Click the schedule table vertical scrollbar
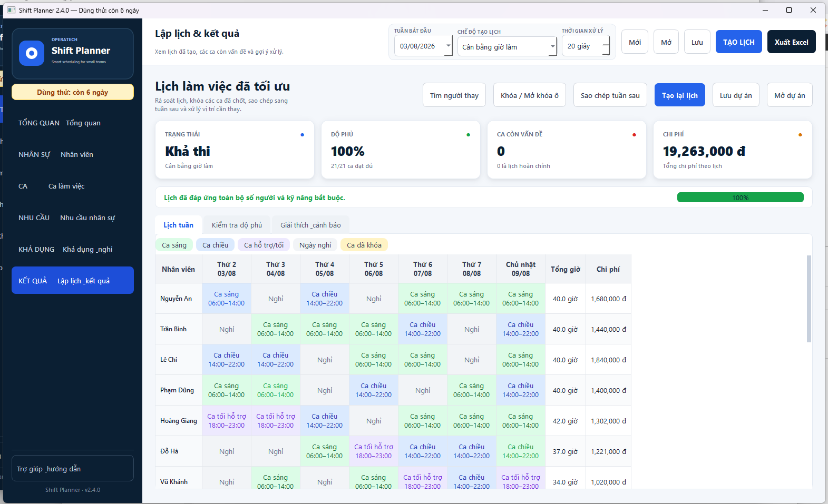 809,299
